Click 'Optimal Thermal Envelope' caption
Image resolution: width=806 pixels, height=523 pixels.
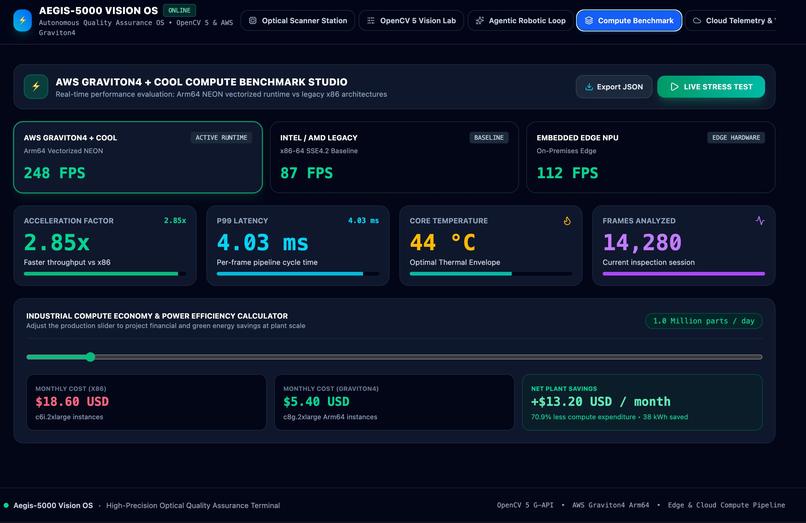pyautogui.click(x=455, y=262)
